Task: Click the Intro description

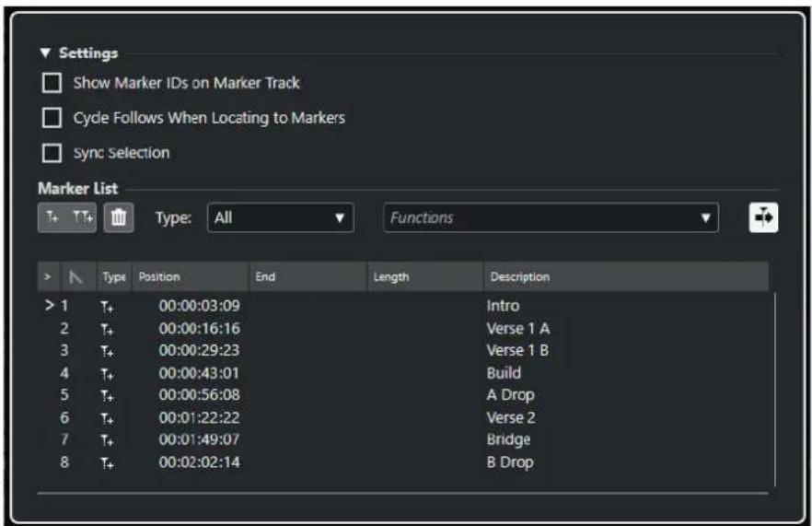Action: click(x=503, y=306)
